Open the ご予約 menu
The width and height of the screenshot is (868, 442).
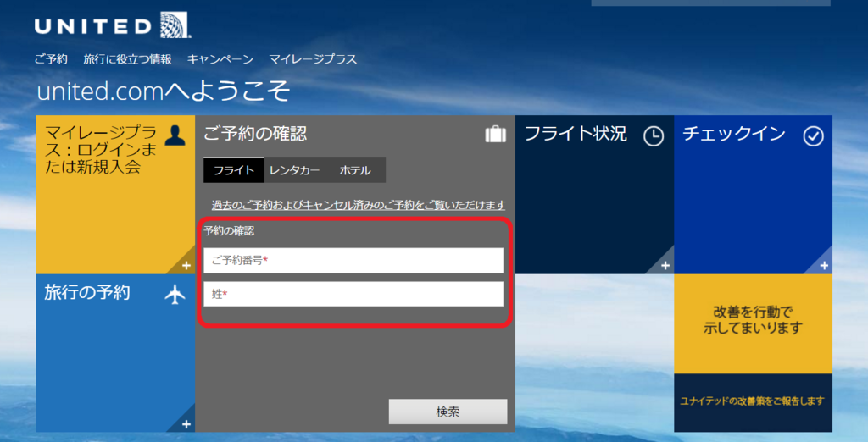[51, 59]
